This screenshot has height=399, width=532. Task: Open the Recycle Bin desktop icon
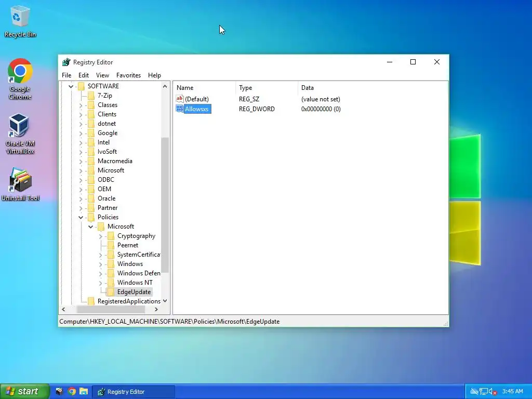coord(20,21)
